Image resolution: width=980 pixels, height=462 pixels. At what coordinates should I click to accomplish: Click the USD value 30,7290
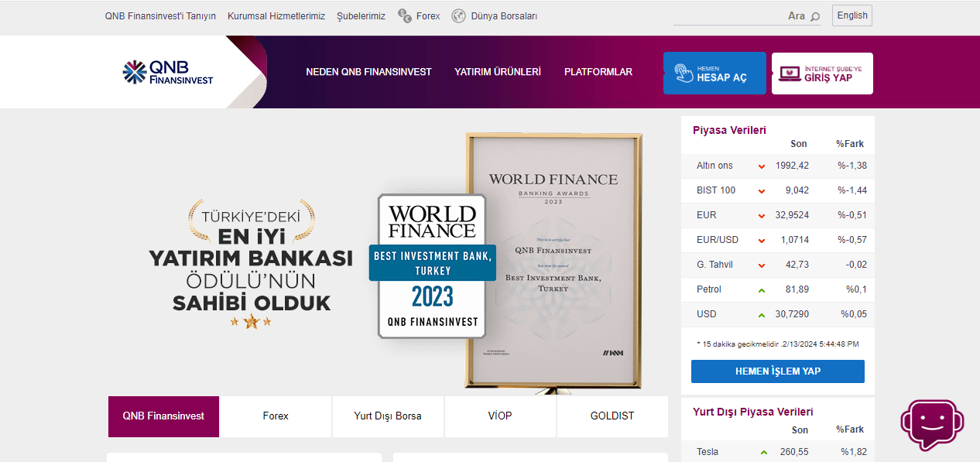[792, 314]
